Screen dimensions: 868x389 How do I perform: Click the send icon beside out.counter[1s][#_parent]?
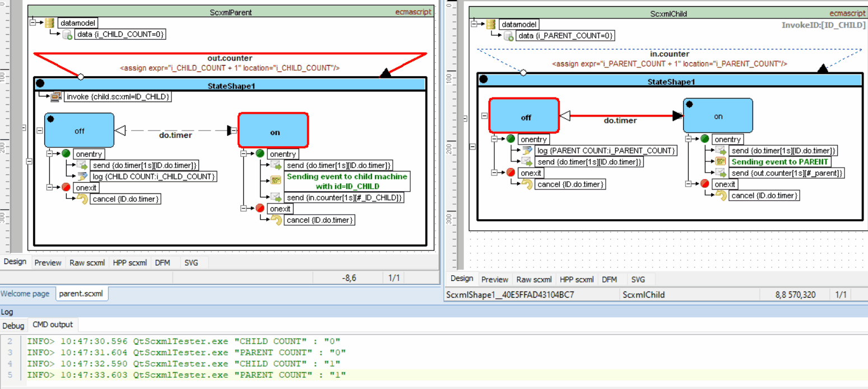720,173
